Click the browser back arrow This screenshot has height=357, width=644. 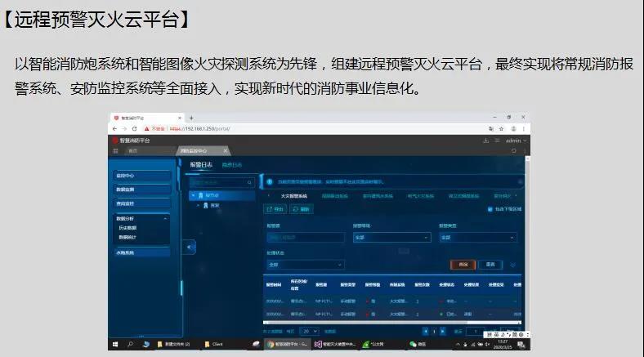tap(115, 128)
